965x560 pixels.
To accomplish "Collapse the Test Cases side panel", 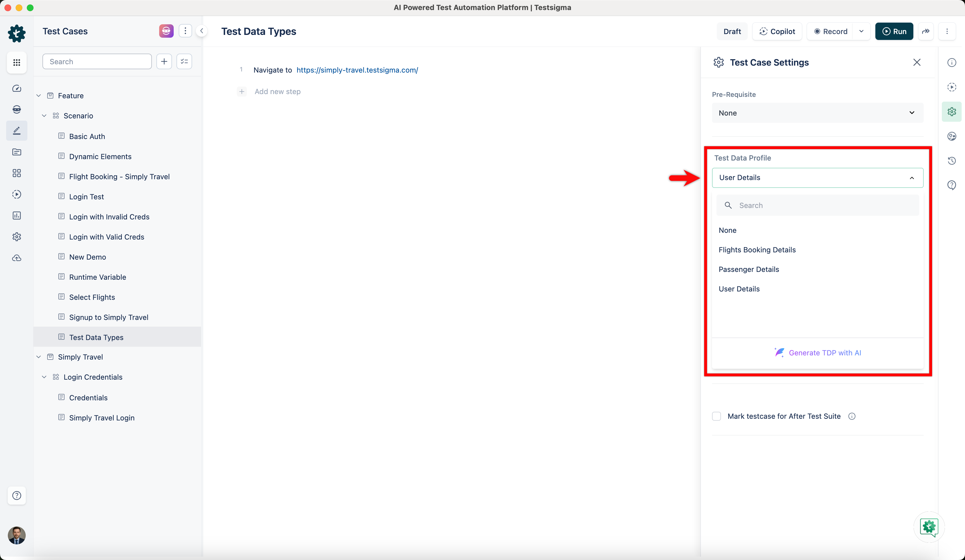I will click(201, 31).
